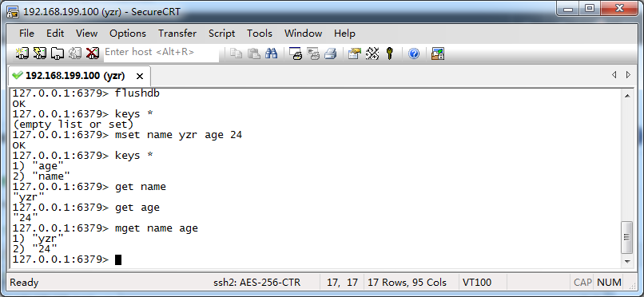Open the public key assistant key icon
Image resolution: width=644 pixels, height=297 pixels.
click(390, 53)
